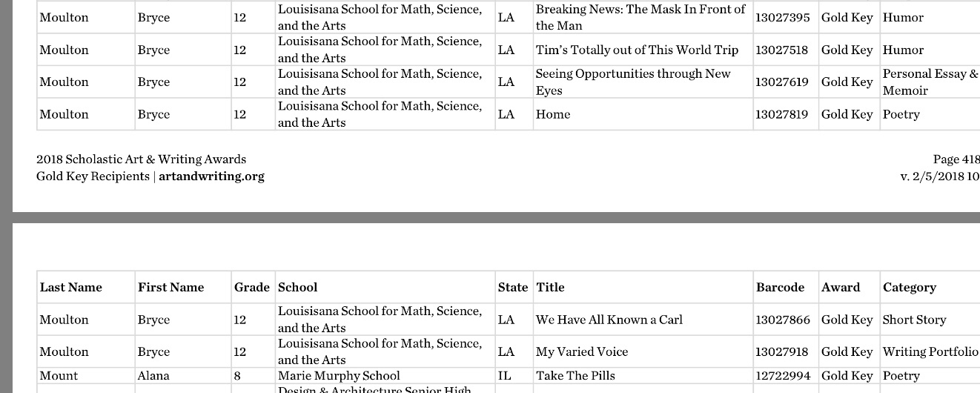Select the "Award" column header
The height and width of the screenshot is (393, 980).
pyautogui.click(x=841, y=288)
